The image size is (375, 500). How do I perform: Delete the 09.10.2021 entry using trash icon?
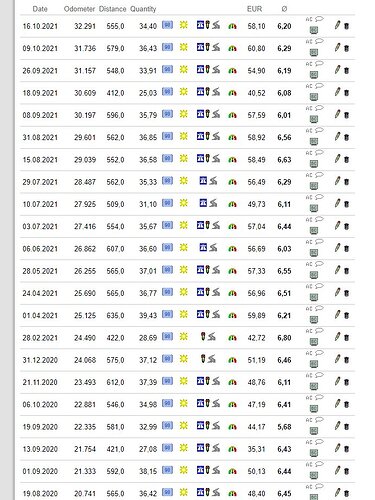[x=346, y=48]
